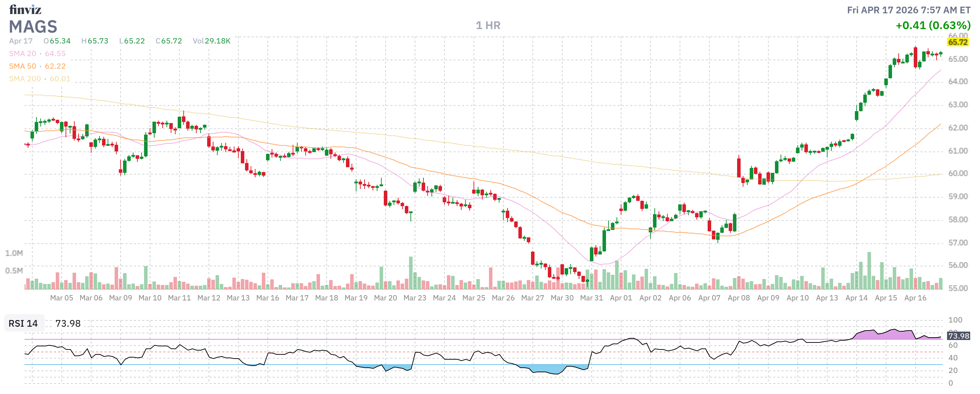Click the RSI 14 indicator label

pos(23,323)
